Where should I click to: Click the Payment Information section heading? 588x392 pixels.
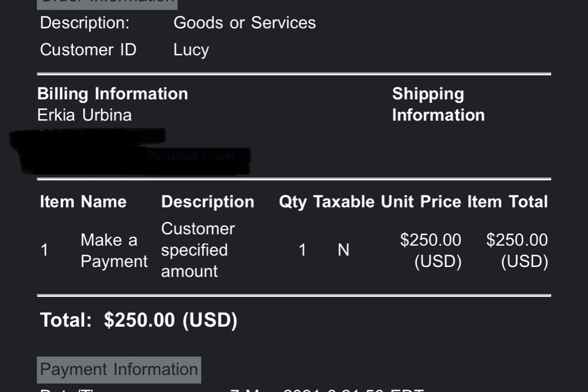click(x=119, y=369)
